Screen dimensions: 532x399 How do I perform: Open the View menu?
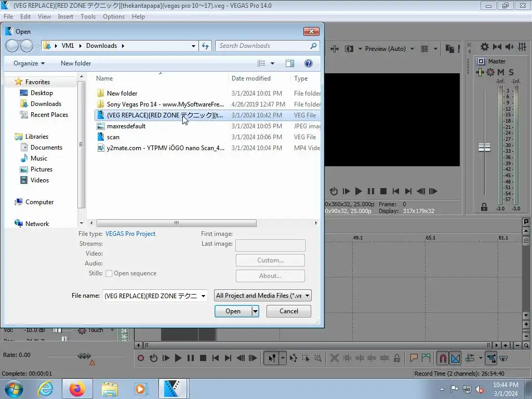(x=44, y=16)
